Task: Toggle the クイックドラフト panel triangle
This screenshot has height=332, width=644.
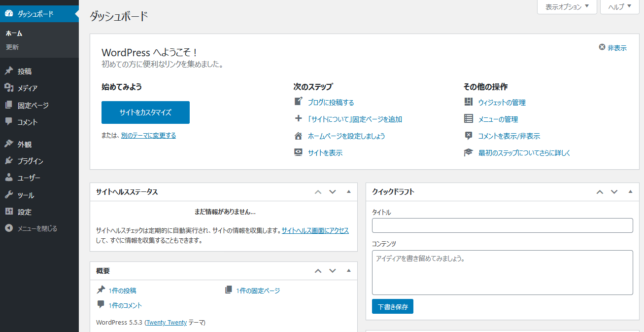Action: 630,191
